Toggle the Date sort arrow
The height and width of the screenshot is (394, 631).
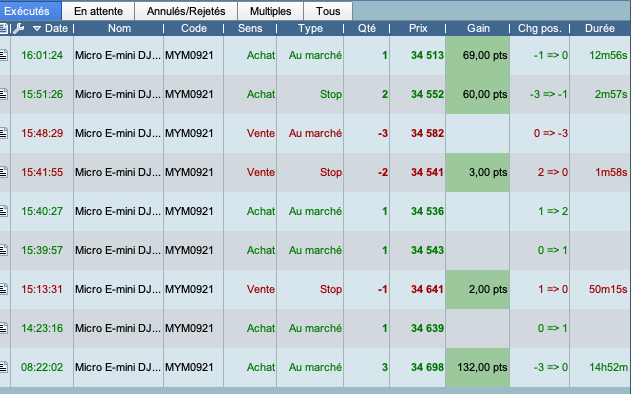point(37,28)
